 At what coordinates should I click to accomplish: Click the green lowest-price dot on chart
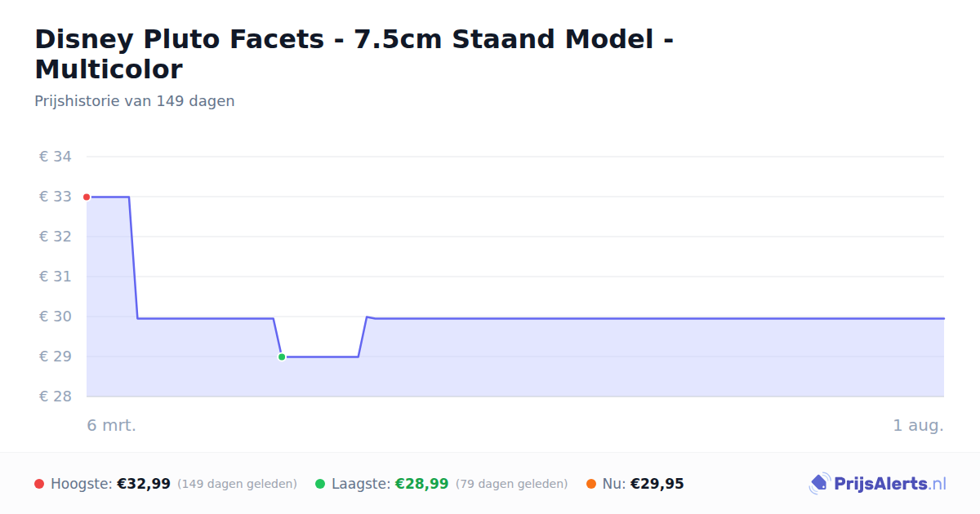tap(282, 357)
